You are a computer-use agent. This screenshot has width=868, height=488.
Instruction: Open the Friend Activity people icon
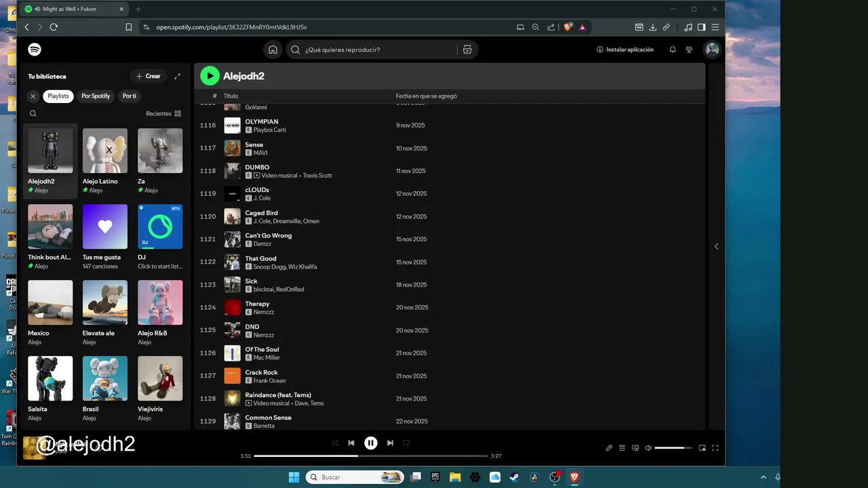point(689,49)
